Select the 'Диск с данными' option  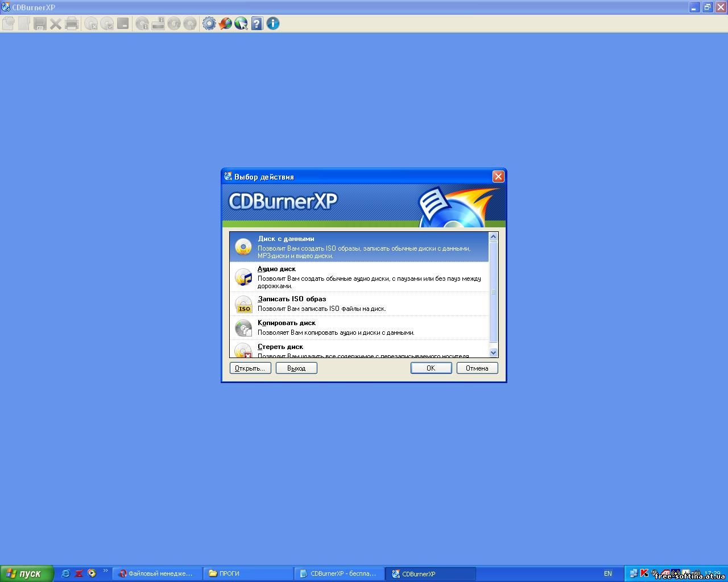(x=359, y=247)
